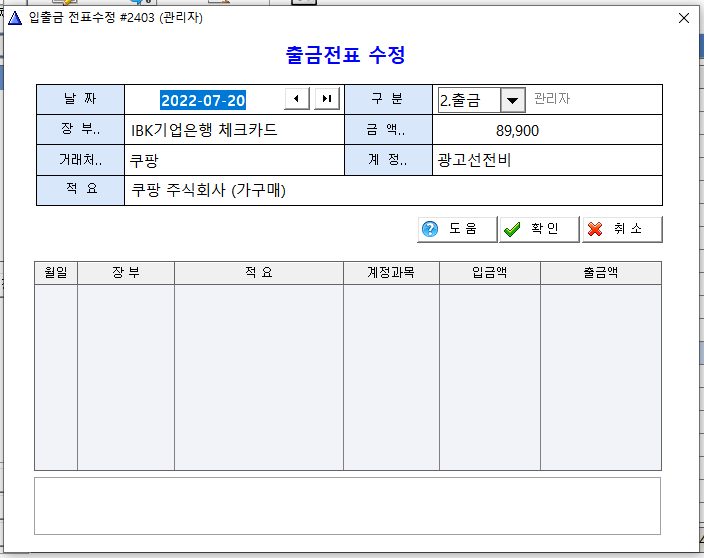
Task: Open the 구분 dropdown arrow
Action: pos(513,100)
